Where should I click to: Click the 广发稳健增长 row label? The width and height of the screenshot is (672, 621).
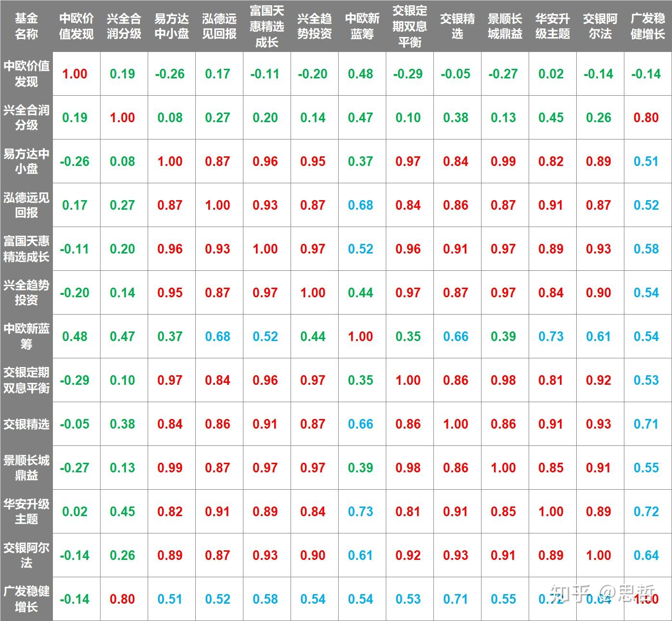point(26,599)
